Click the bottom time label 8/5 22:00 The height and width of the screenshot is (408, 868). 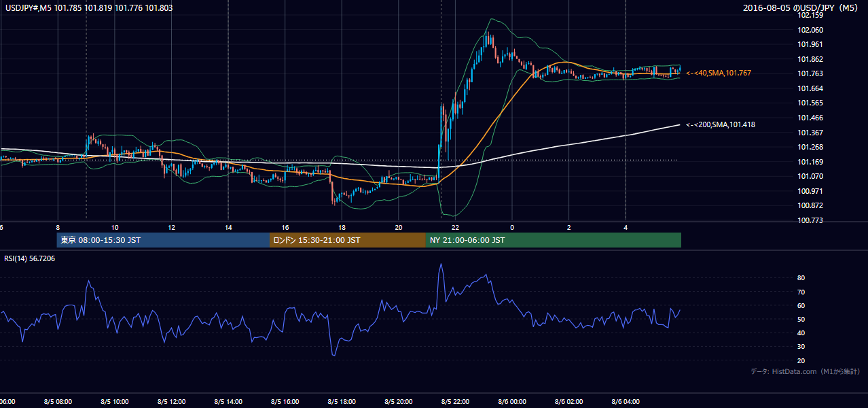[455, 402]
